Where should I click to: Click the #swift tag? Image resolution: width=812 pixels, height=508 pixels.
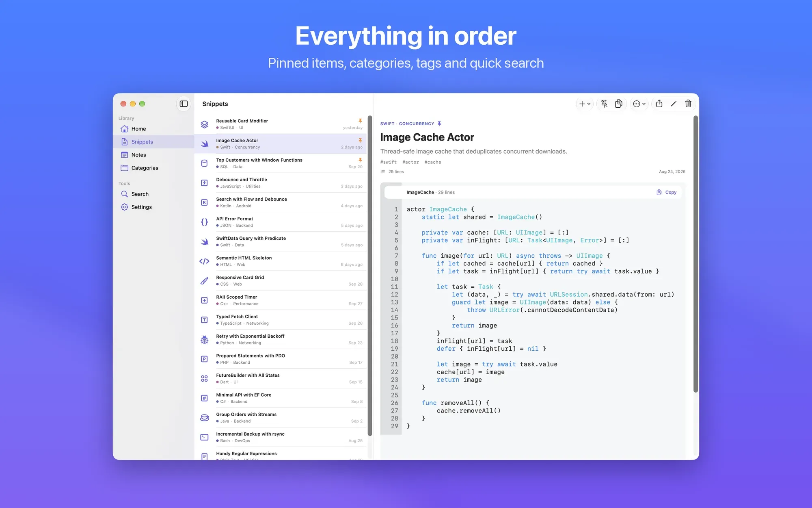(x=389, y=162)
